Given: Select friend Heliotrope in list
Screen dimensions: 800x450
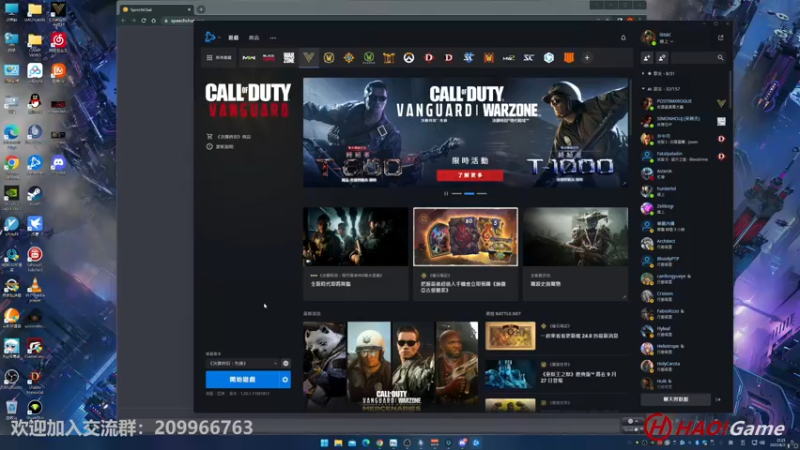Looking at the screenshot, I should [x=684, y=348].
